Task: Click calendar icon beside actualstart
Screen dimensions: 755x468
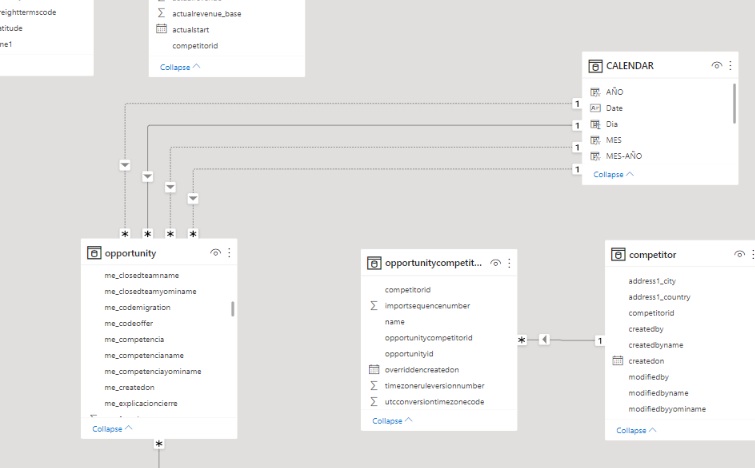Action: (x=161, y=29)
